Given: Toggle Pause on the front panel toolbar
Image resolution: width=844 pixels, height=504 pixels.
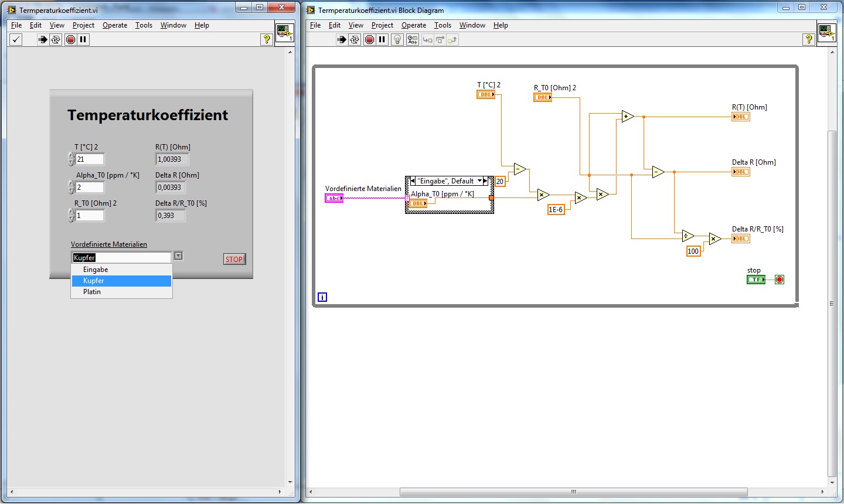Looking at the screenshot, I should point(83,39).
